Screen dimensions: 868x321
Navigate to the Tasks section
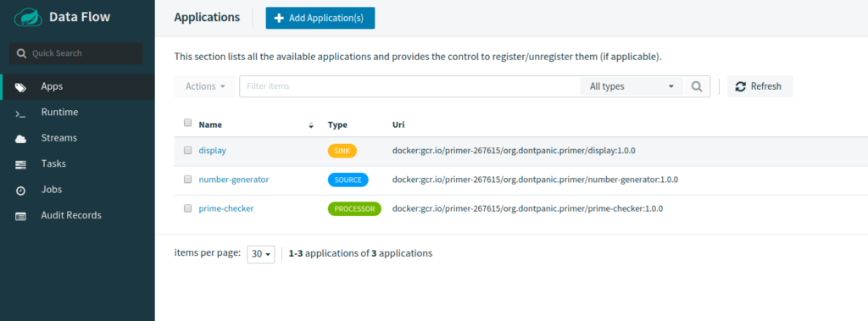pyautogui.click(x=77, y=164)
